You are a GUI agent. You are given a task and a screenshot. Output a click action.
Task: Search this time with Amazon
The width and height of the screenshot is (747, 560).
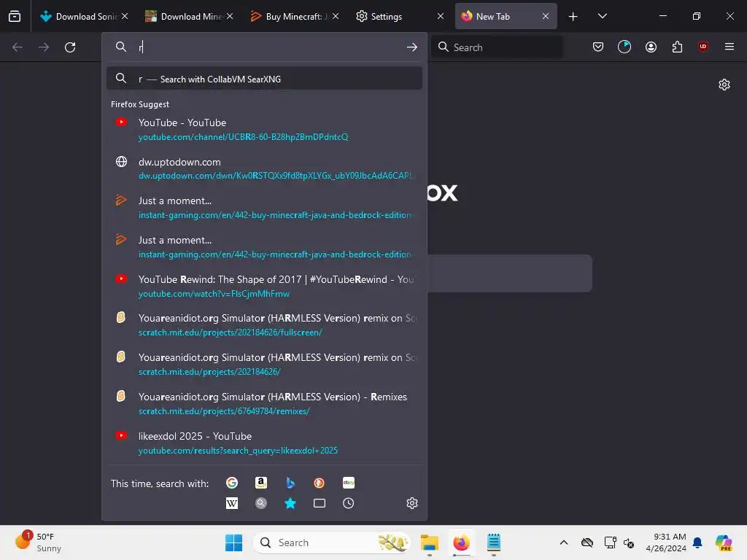pos(261,483)
